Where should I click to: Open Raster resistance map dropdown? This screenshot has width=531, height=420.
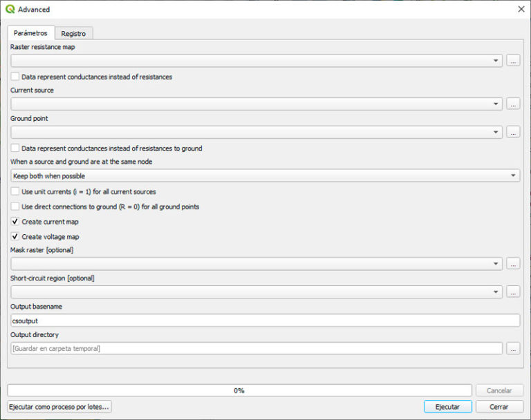click(257, 61)
